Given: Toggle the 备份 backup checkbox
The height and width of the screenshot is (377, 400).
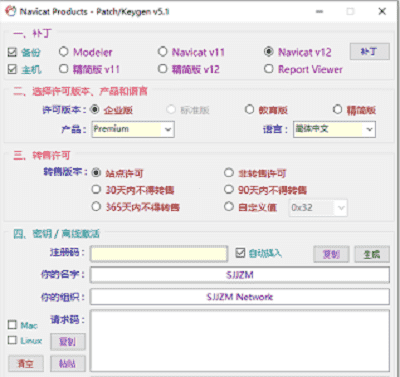Looking at the screenshot, I should 12,52.
